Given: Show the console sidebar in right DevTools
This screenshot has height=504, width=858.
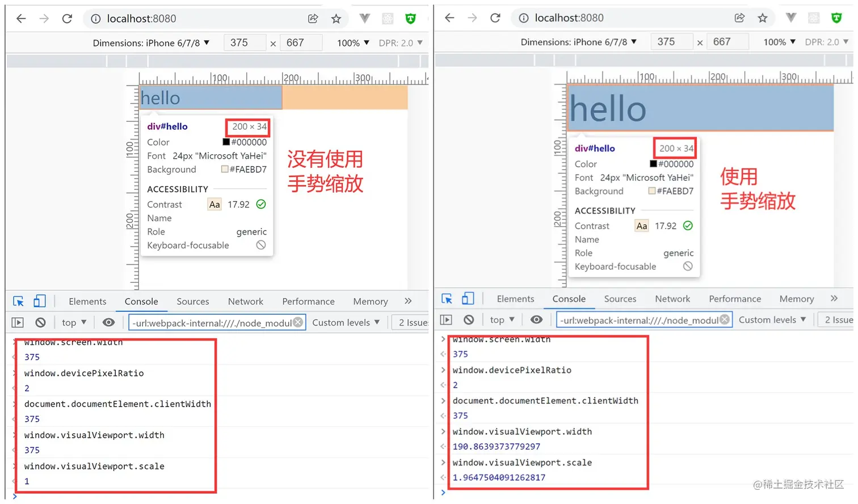Looking at the screenshot, I should coord(446,320).
